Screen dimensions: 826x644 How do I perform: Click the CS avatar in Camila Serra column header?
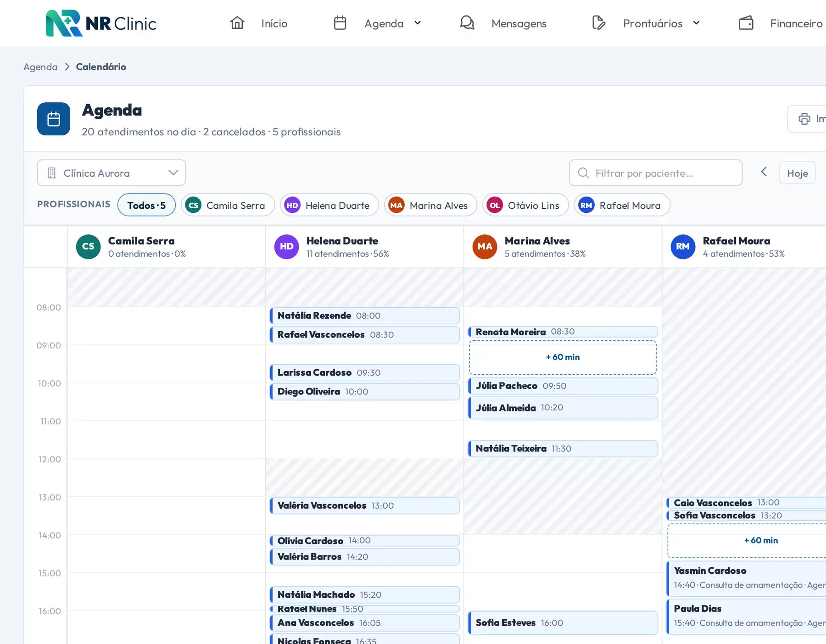tap(88, 247)
